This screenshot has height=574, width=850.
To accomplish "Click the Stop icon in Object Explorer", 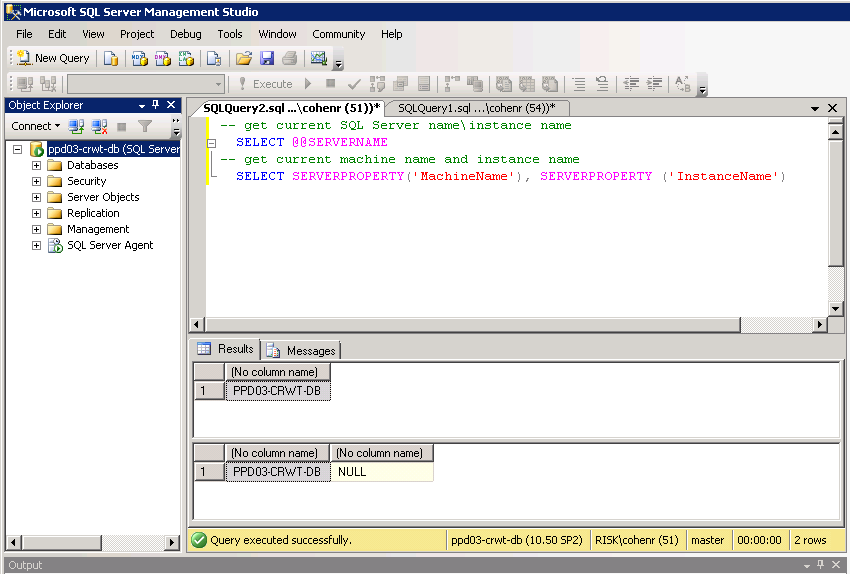I will point(121,126).
